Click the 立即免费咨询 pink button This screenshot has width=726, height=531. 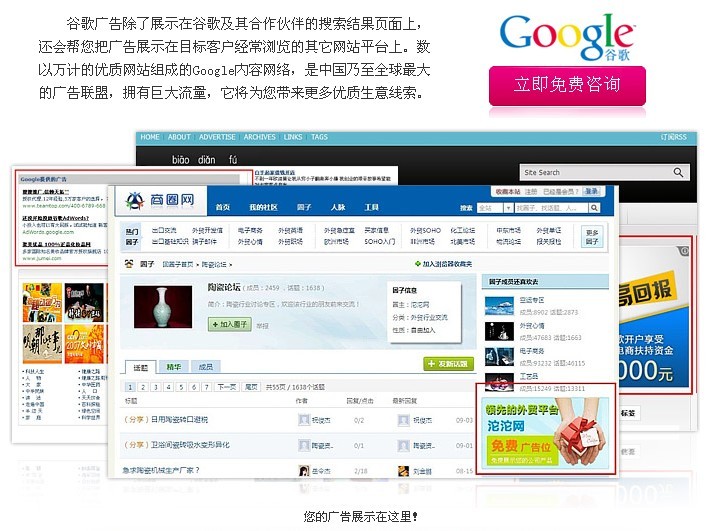click(x=566, y=85)
